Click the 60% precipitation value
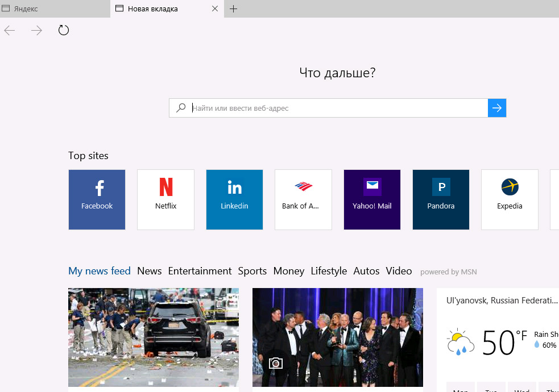The image size is (559, 392). click(549, 345)
